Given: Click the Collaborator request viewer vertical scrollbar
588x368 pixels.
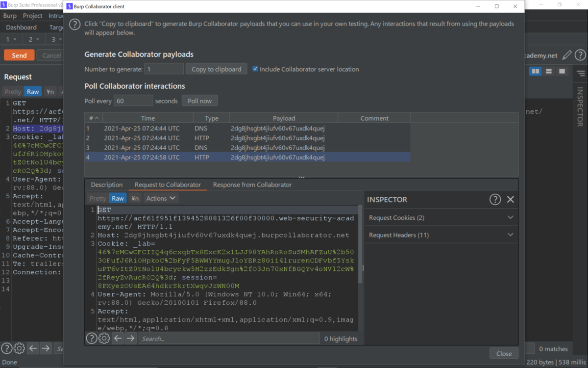Looking at the screenshot, I should click(360, 245).
